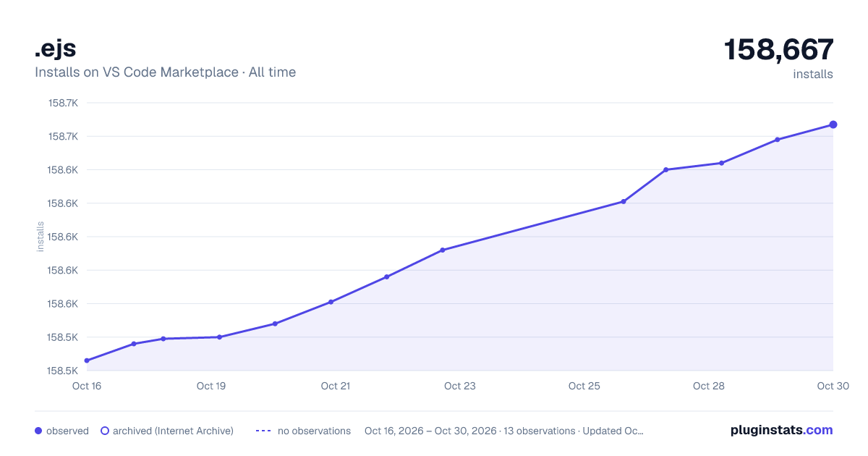Select the data point just before Oct 23
The height and width of the screenshot is (456, 868).
click(x=443, y=250)
